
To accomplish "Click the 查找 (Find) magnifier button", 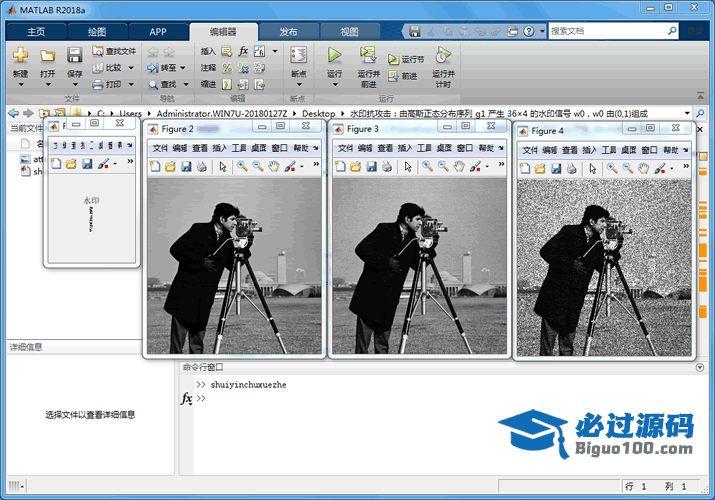I will (162, 85).
